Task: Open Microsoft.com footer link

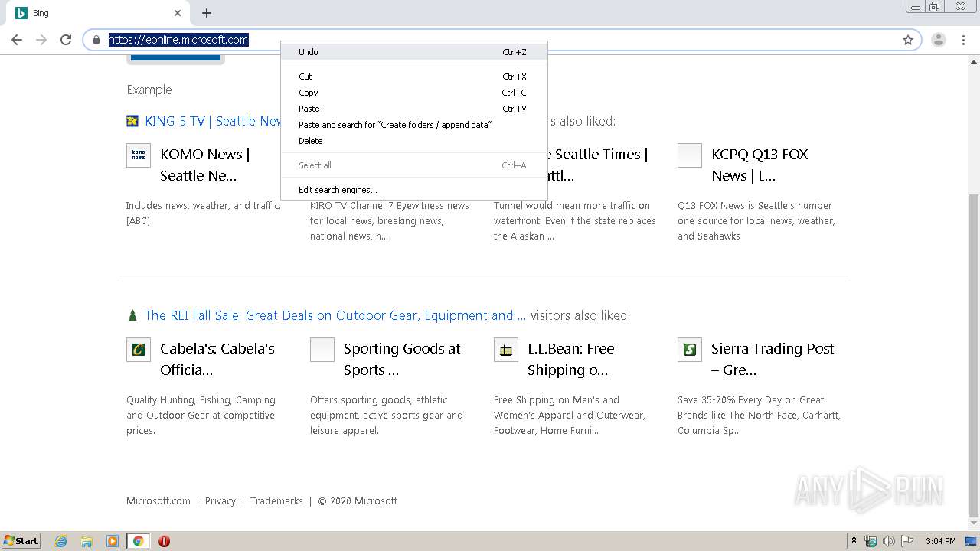Action: [158, 501]
